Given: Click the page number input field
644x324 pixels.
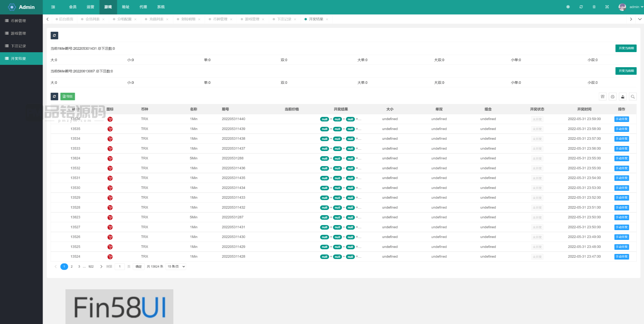Looking at the screenshot, I should click(x=120, y=266).
